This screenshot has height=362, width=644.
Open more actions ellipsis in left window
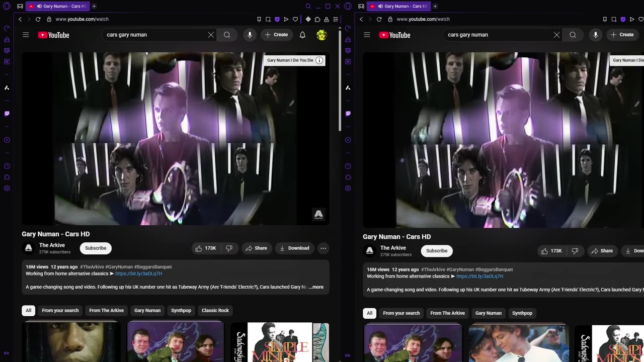[324, 248]
